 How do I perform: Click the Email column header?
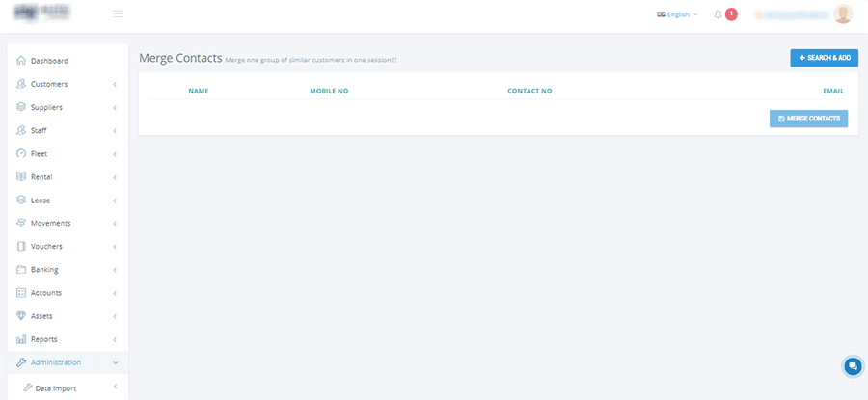point(832,91)
